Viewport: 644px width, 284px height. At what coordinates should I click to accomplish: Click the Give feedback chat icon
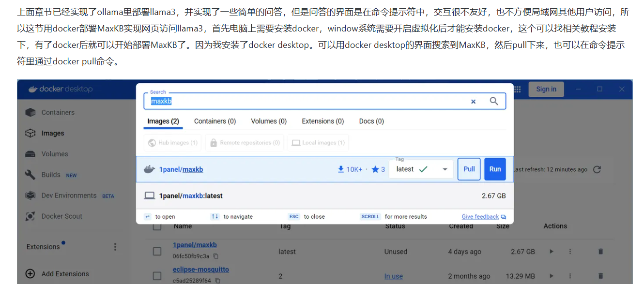click(x=504, y=217)
